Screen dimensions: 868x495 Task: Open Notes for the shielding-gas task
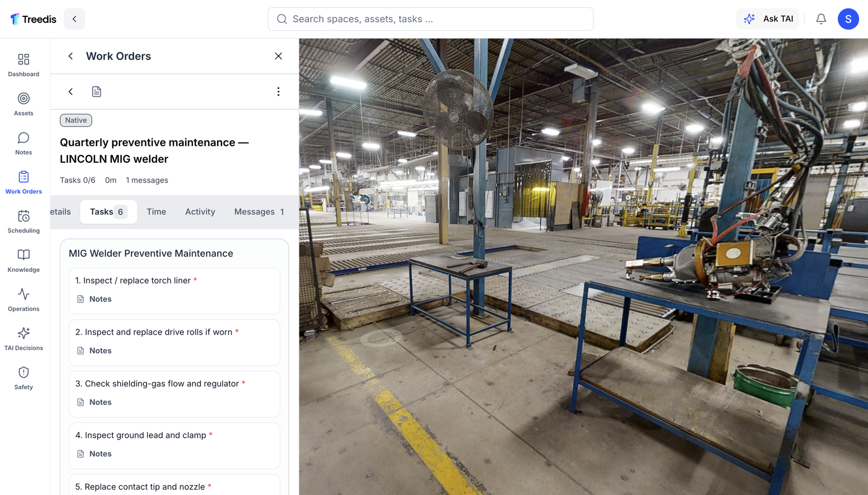point(94,402)
